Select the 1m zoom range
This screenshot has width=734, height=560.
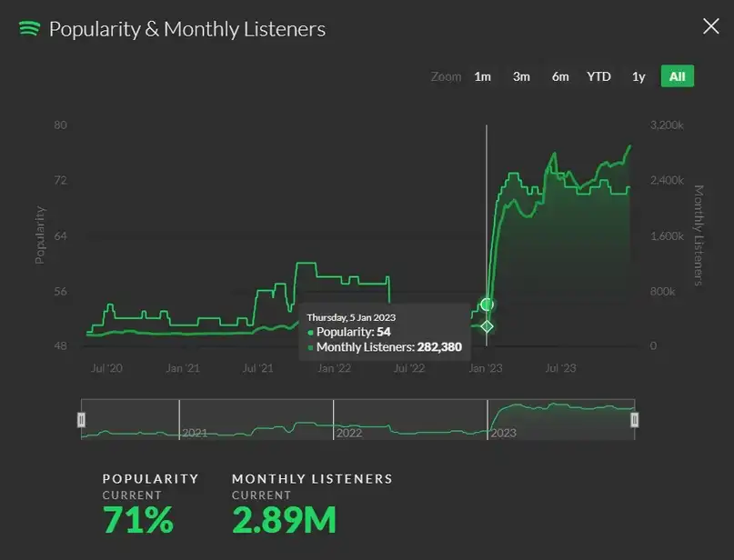(x=482, y=76)
